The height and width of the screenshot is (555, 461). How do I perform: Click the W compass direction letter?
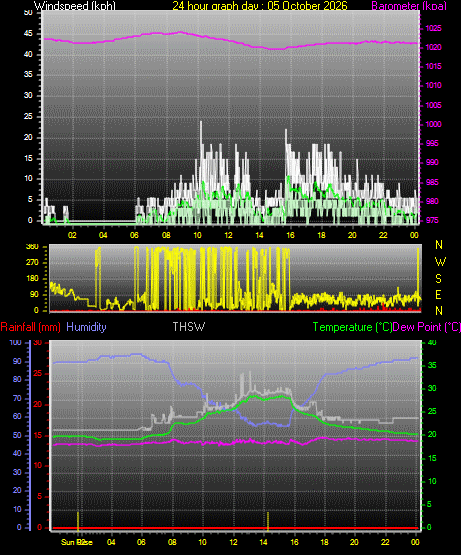(440, 262)
